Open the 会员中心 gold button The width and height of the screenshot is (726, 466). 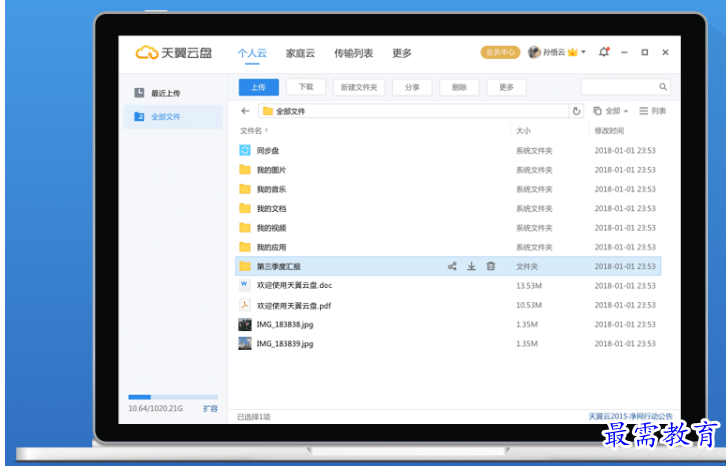[500, 52]
